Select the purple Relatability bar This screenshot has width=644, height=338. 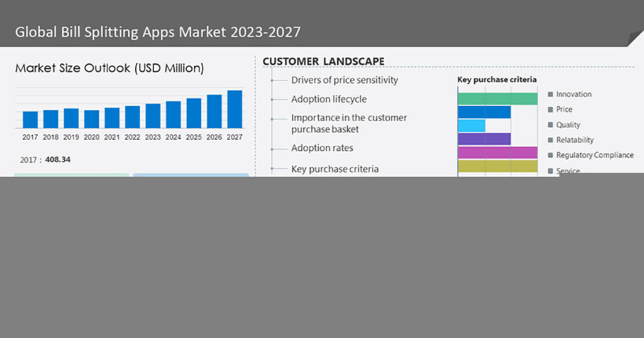pyautogui.click(x=484, y=139)
